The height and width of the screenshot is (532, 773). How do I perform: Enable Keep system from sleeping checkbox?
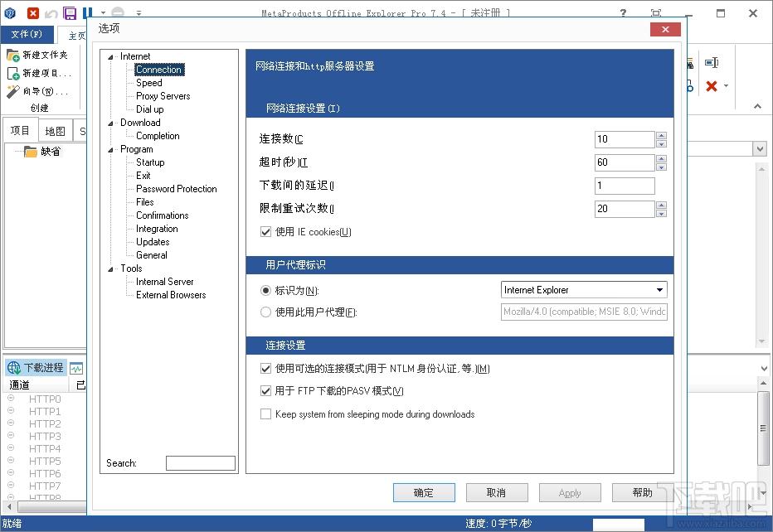(265, 414)
